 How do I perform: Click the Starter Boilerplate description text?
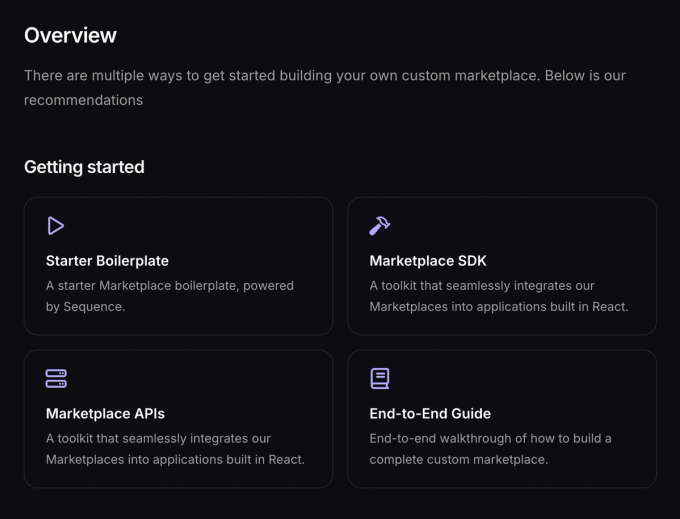click(x=170, y=296)
